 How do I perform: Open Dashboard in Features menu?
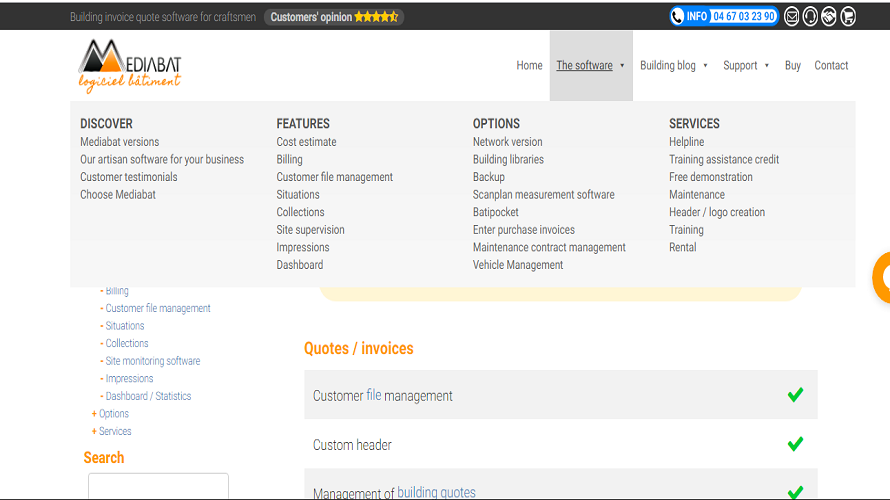300,265
